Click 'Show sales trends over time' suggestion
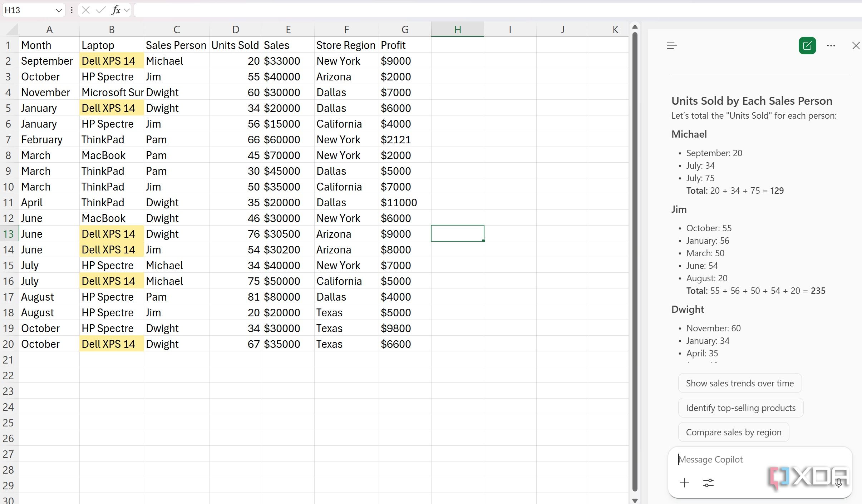The height and width of the screenshot is (504, 862). (x=740, y=383)
